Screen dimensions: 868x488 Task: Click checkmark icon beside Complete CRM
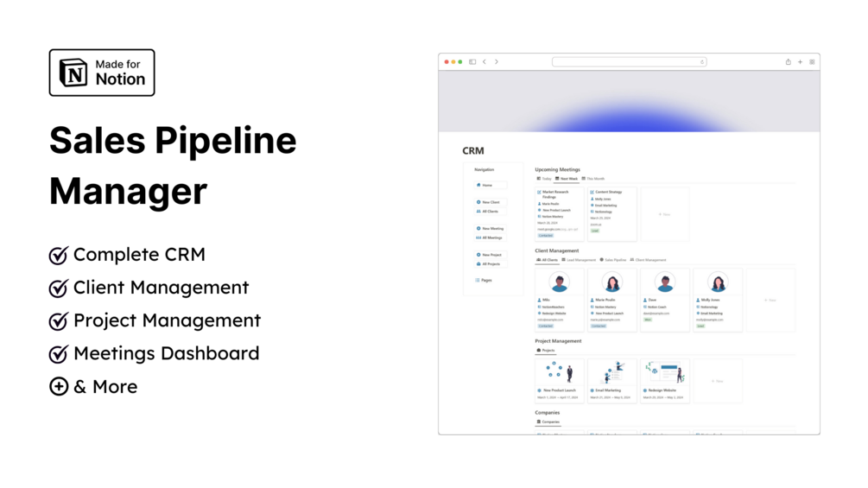(x=58, y=255)
